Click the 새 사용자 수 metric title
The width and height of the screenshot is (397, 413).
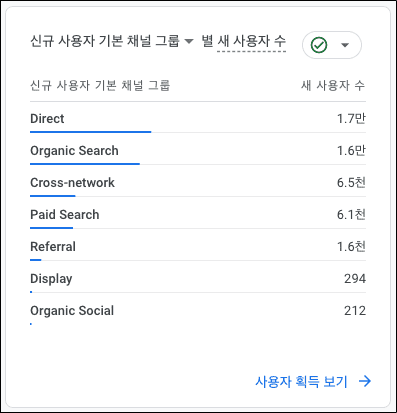251,41
